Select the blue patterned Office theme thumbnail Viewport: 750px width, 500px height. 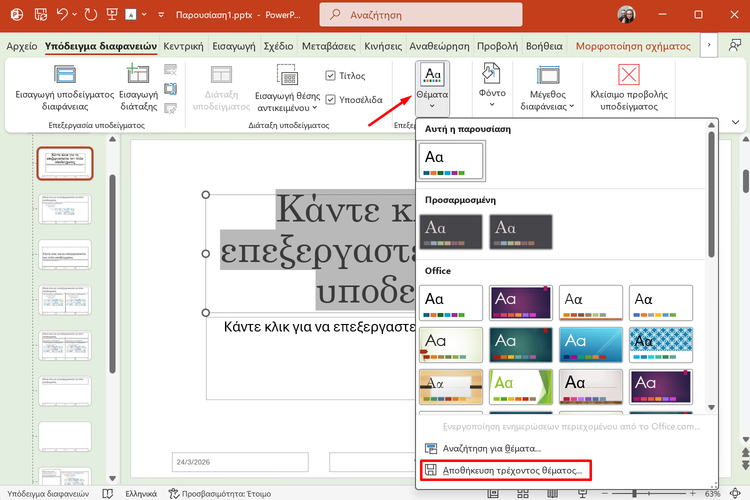point(659,344)
